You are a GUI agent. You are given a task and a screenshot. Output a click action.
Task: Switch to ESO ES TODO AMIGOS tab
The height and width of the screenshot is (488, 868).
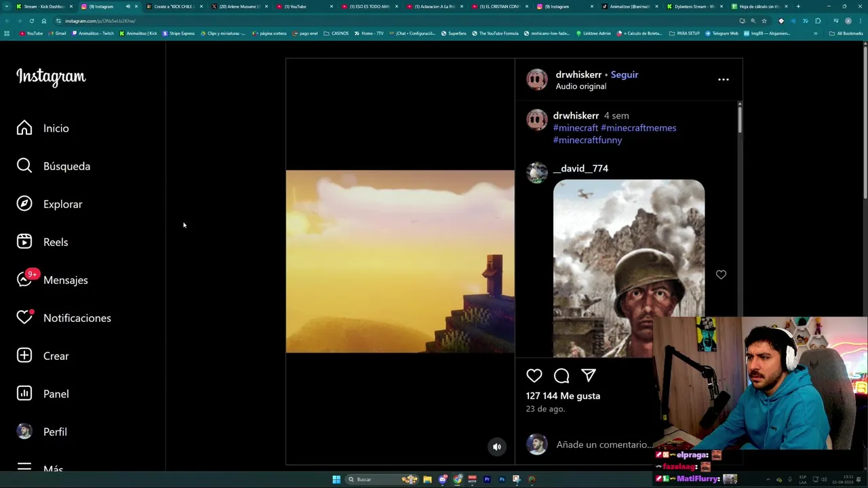pyautogui.click(x=370, y=6)
